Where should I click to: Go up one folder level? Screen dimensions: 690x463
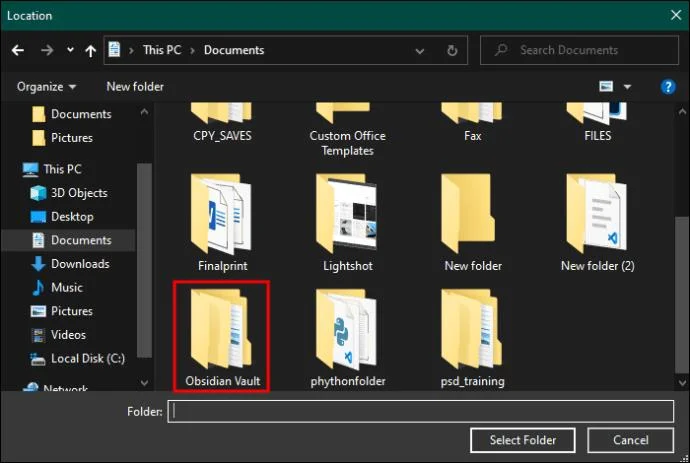(90, 51)
